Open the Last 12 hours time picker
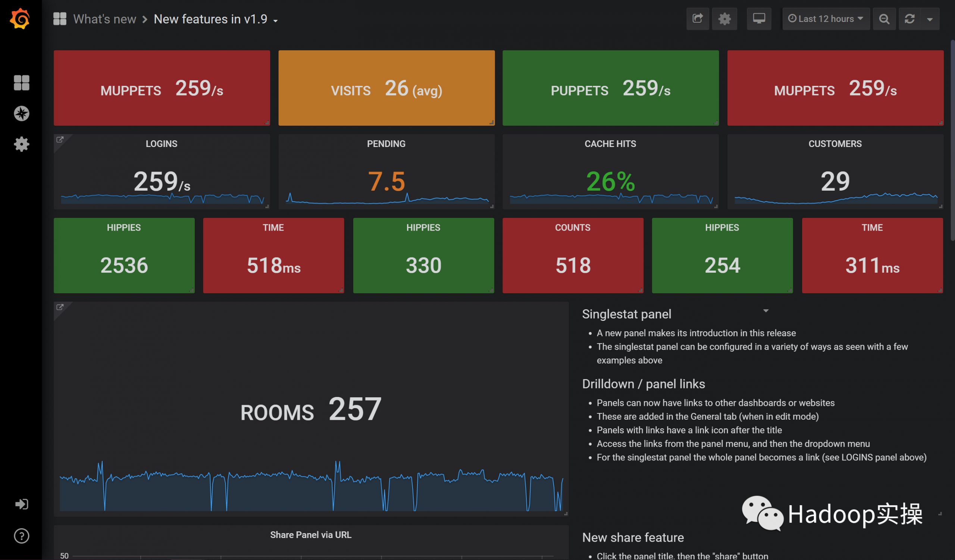Viewport: 955px width, 560px height. [x=826, y=19]
